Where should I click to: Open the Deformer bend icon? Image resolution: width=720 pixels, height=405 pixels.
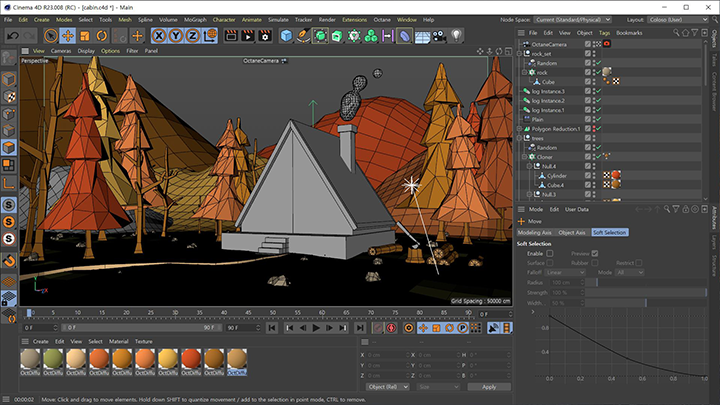pyautogui.click(x=405, y=35)
